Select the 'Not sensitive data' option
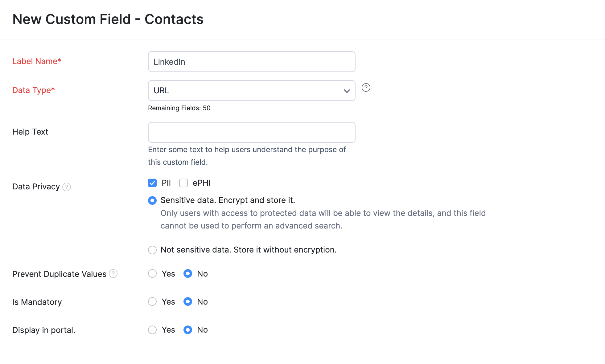The width and height of the screenshot is (605, 364). pyautogui.click(x=152, y=250)
